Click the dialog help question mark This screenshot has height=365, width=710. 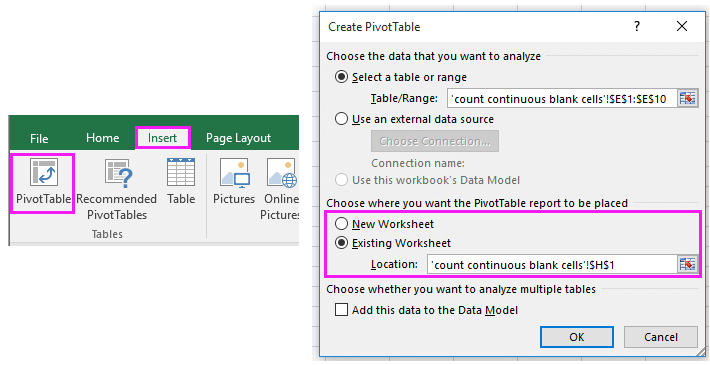click(x=637, y=26)
